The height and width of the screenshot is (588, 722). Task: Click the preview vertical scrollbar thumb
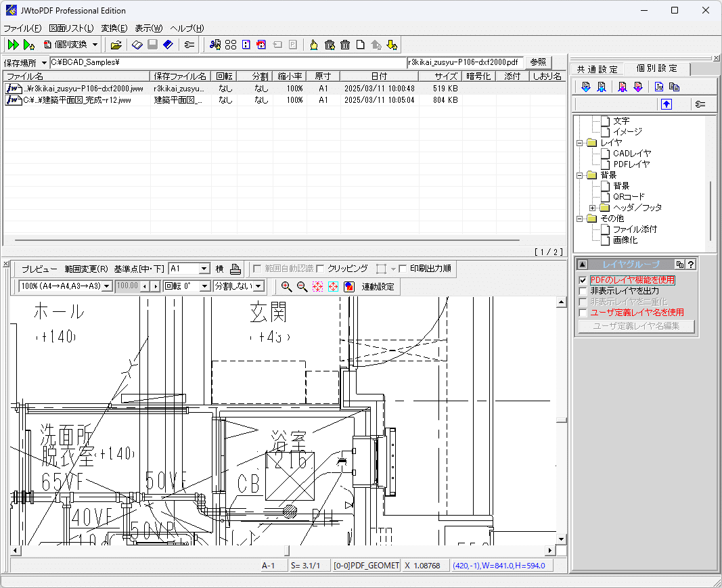[561, 420]
